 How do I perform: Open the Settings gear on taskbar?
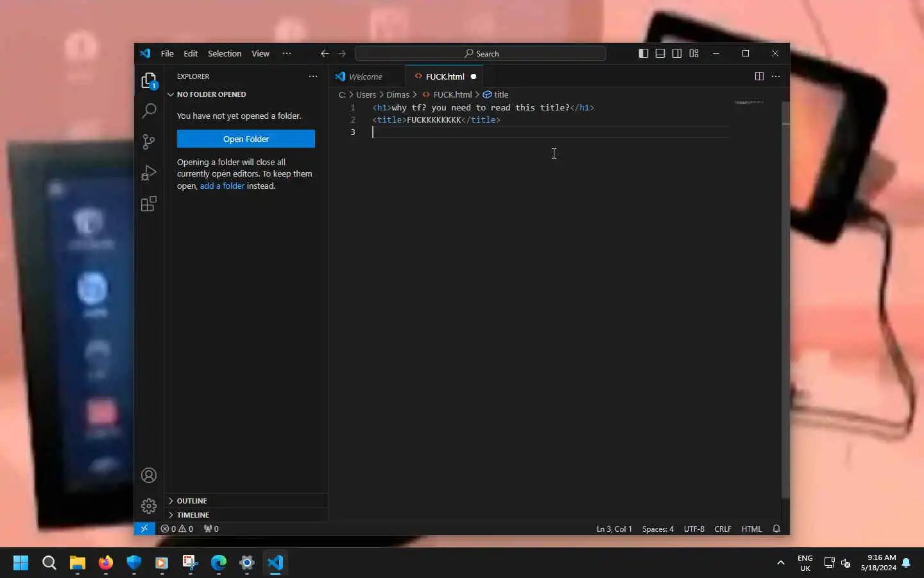point(247,563)
